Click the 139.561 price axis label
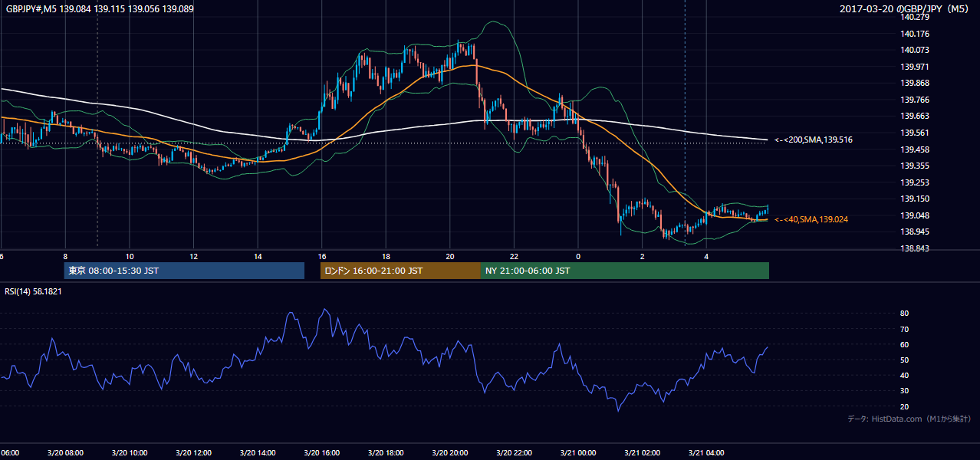Image resolution: width=980 pixels, height=460 pixels. 916,133
